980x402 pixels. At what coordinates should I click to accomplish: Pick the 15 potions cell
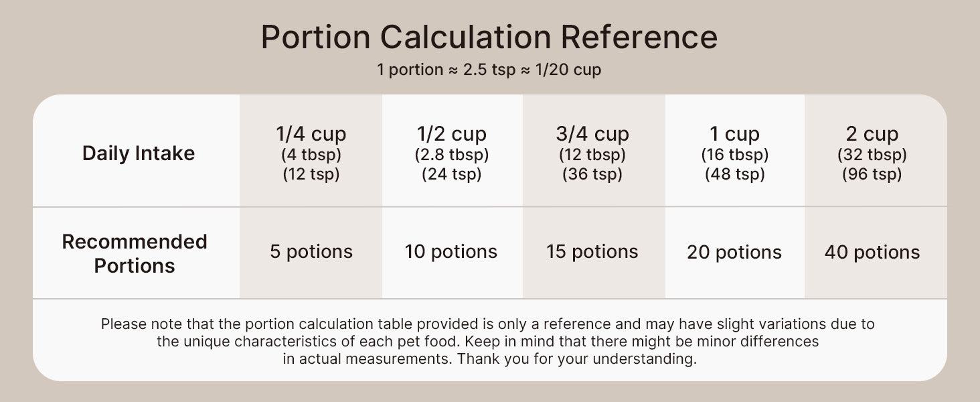(x=592, y=252)
